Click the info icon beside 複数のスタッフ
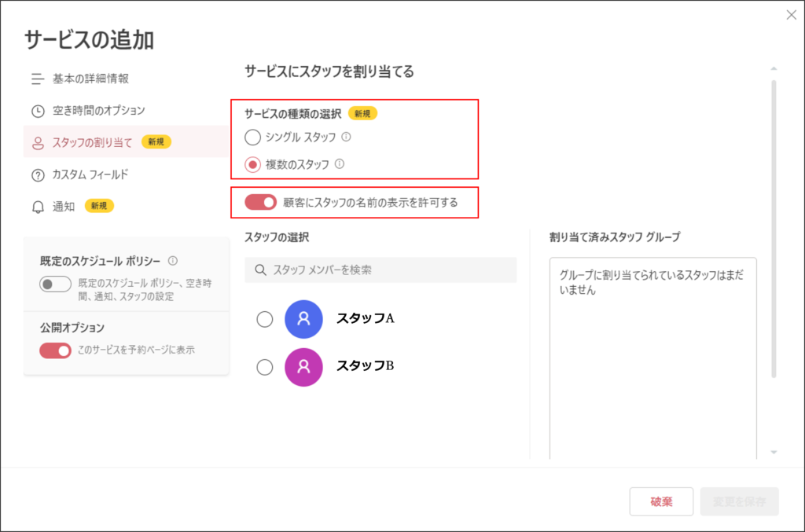 (x=340, y=163)
